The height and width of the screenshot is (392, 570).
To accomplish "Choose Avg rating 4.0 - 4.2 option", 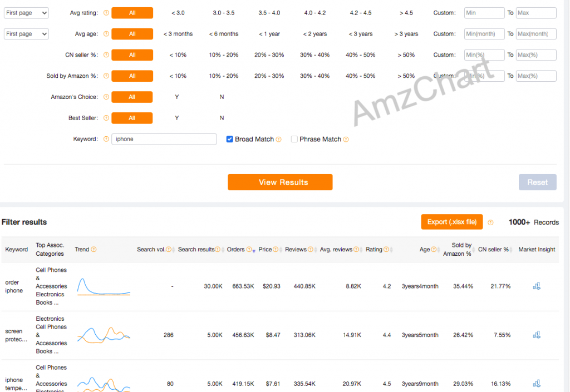I will tap(315, 13).
